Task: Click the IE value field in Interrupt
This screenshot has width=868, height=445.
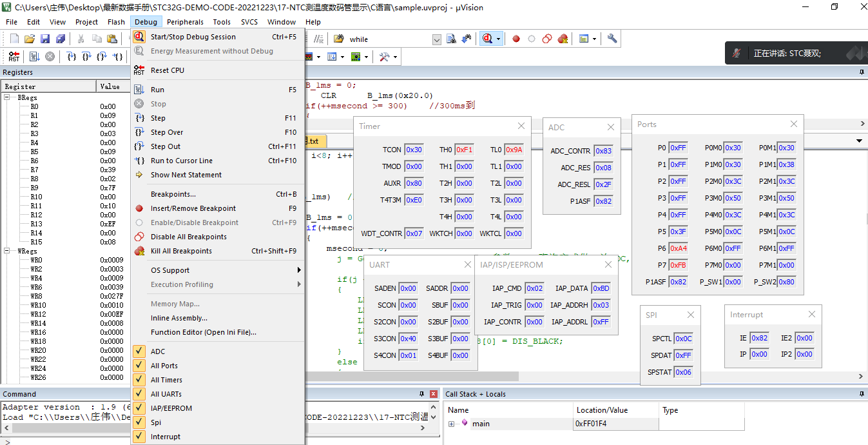Action: [760, 338]
